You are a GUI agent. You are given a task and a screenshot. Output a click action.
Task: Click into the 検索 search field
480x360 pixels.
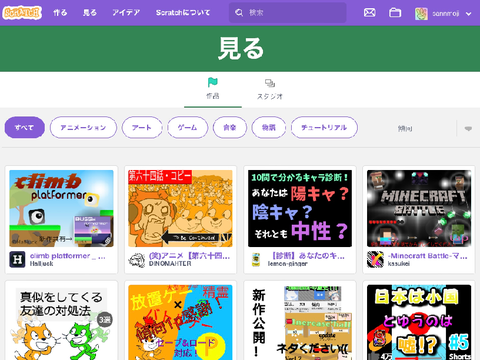pyautogui.click(x=287, y=13)
